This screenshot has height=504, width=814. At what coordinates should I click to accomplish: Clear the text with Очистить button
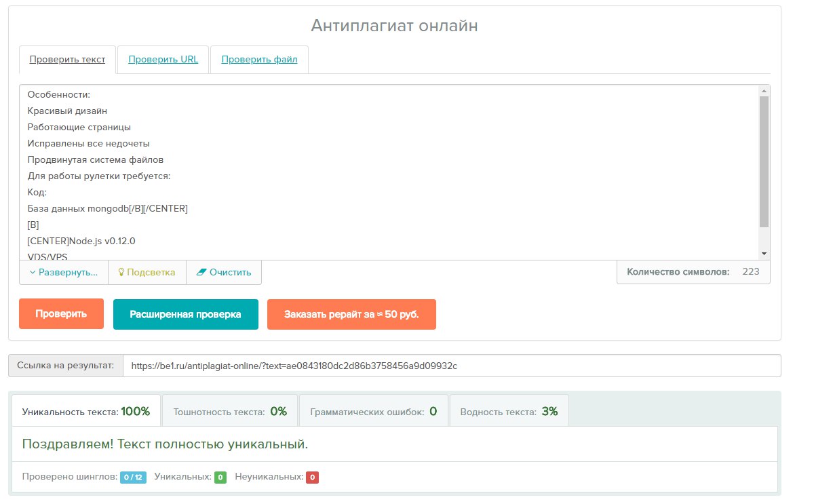(x=224, y=272)
